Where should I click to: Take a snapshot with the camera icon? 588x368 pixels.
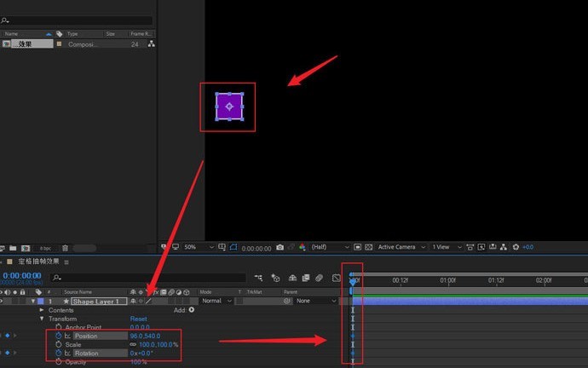click(280, 248)
